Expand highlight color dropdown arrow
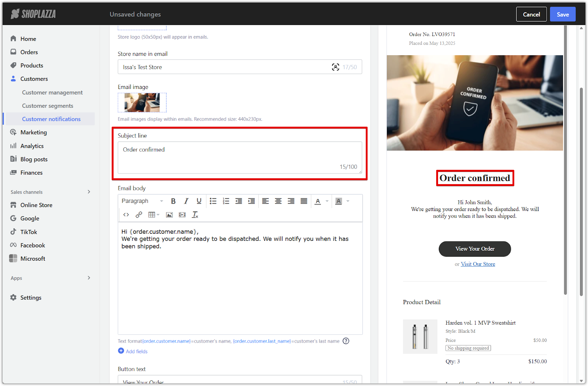This screenshot has height=386, width=588. tap(348, 201)
